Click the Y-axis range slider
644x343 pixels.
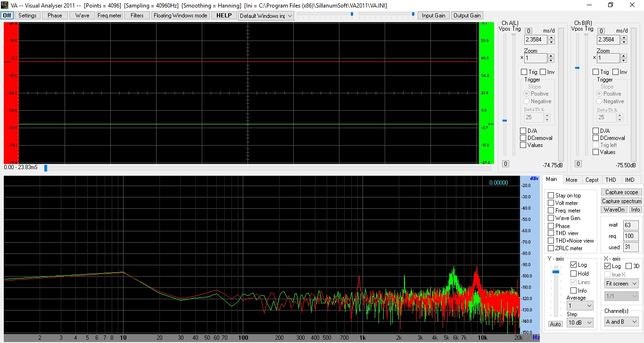[x=556, y=272]
